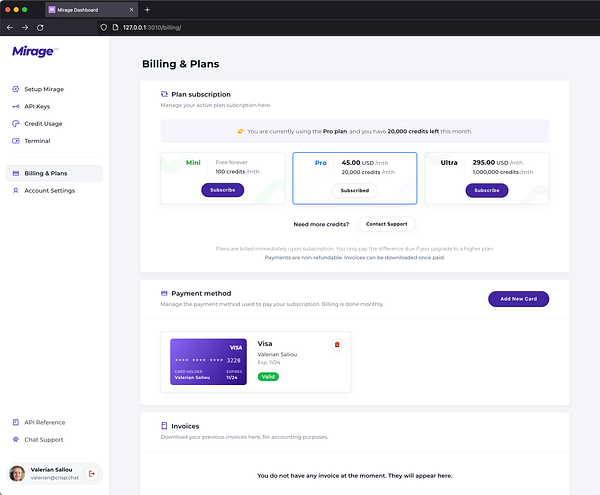Click the Payment method header icon
The width and height of the screenshot is (600, 495).
click(x=164, y=293)
